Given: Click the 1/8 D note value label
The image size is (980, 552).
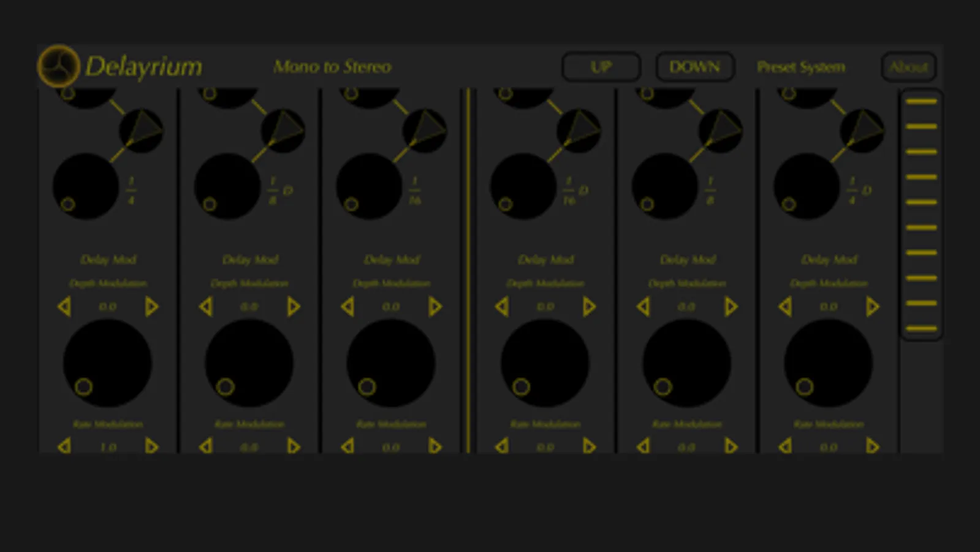Looking at the screenshot, I should tap(279, 191).
